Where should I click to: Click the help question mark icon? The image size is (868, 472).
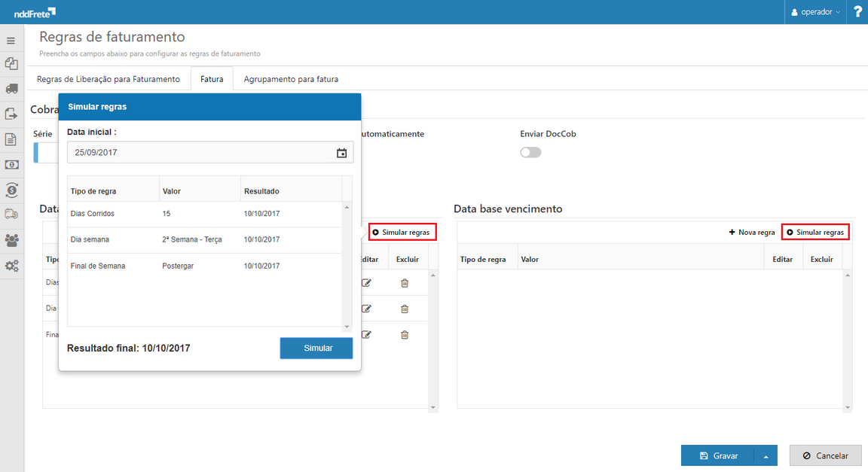(x=857, y=12)
